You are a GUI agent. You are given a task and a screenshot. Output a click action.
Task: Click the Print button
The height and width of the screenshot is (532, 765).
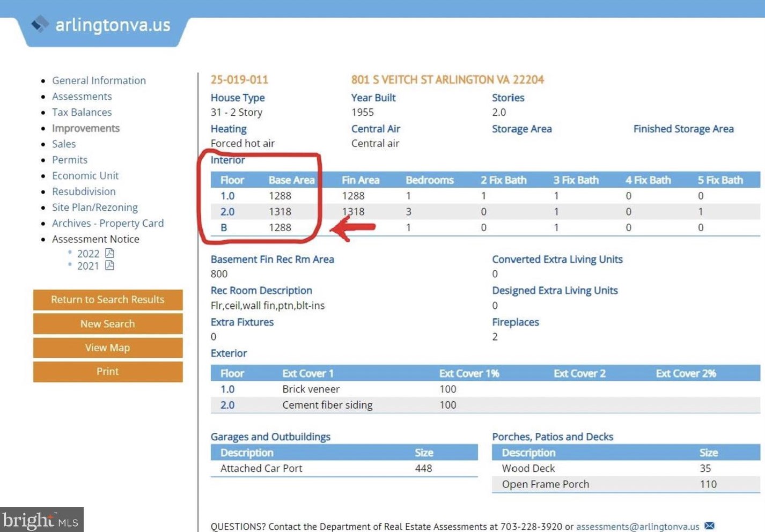tap(107, 372)
